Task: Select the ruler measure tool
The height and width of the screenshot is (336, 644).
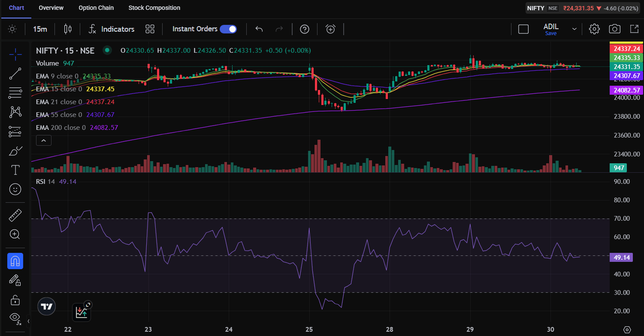Action: point(15,215)
